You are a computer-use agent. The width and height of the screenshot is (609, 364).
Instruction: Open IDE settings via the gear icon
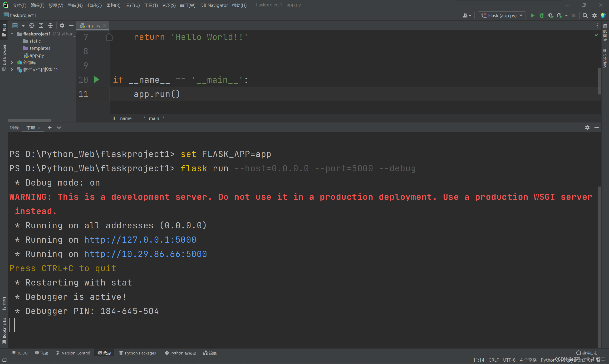(x=594, y=15)
